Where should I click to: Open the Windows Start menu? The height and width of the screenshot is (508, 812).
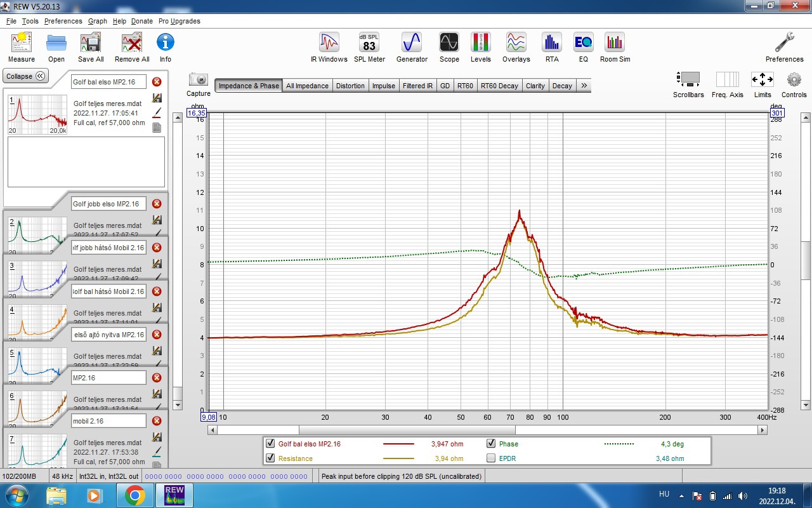(x=16, y=495)
